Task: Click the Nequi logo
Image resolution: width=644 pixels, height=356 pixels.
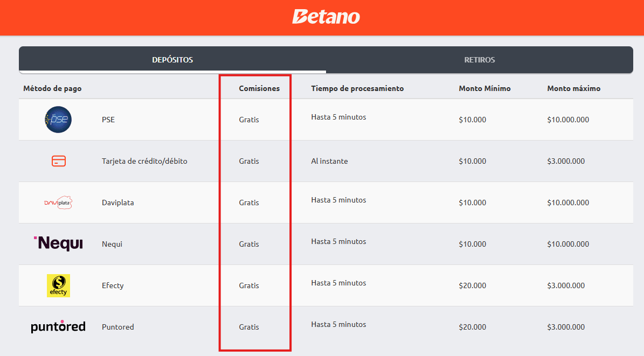Action: tap(58, 243)
